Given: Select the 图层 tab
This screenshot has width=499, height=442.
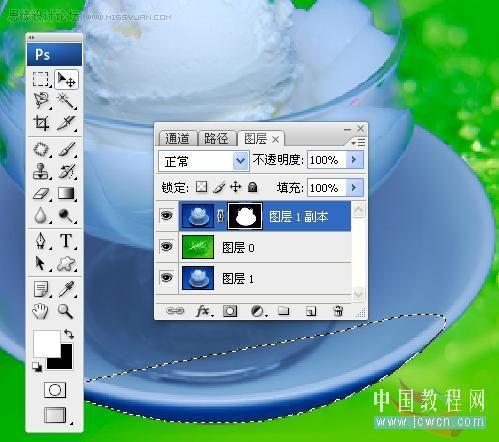Looking at the screenshot, I should pyautogui.click(x=256, y=139).
